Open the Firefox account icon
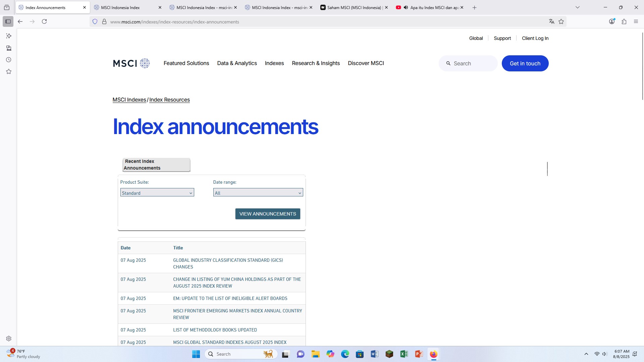Image resolution: width=644 pixels, height=362 pixels. 612,21
